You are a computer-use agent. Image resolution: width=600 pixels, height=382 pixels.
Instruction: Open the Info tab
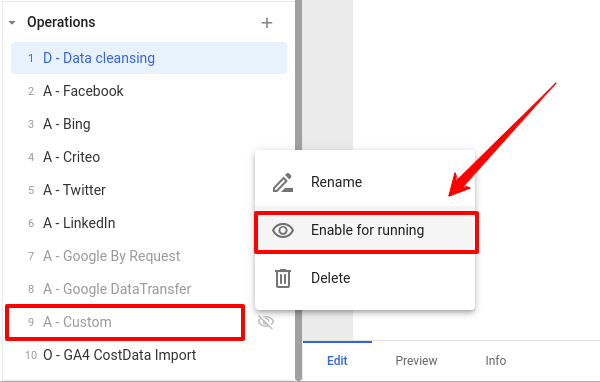pyautogui.click(x=496, y=361)
